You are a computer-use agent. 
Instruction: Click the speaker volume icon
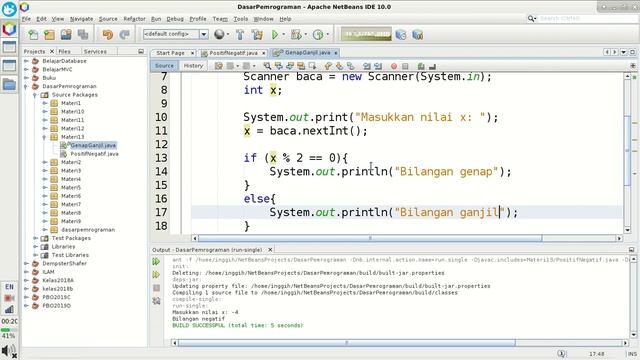tap(9, 351)
